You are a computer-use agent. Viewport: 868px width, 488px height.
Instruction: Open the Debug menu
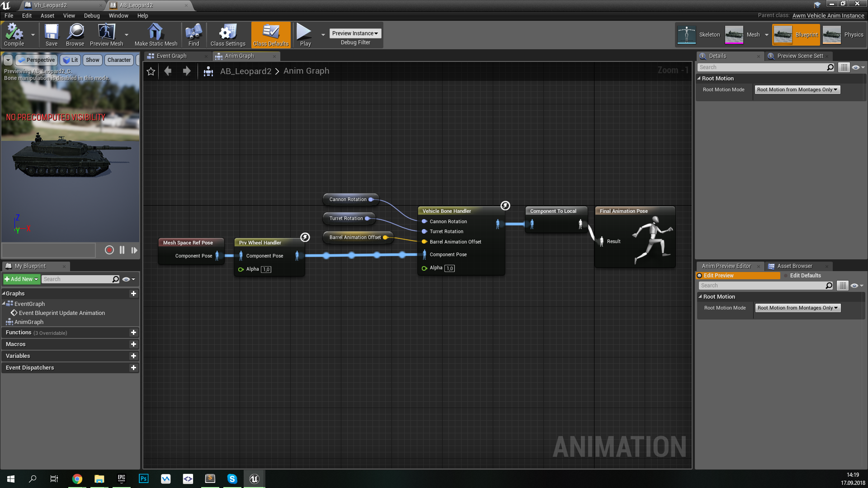pyautogui.click(x=92, y=16)
